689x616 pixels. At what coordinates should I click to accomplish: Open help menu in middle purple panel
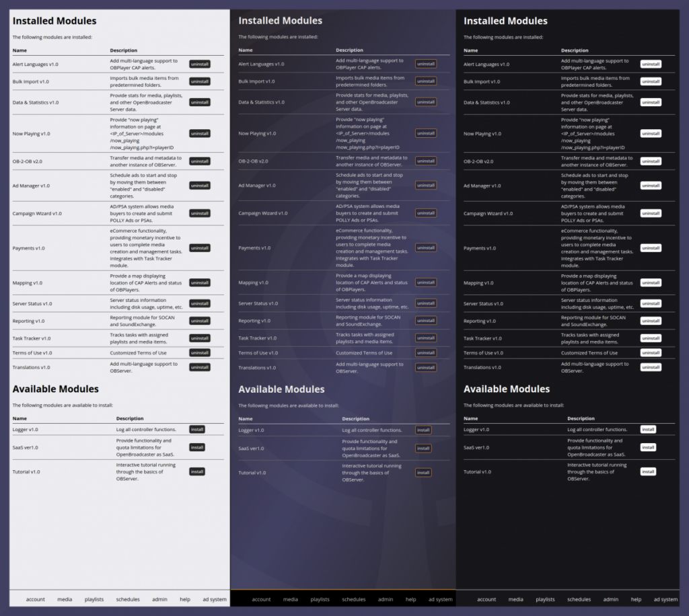(411, 599)
